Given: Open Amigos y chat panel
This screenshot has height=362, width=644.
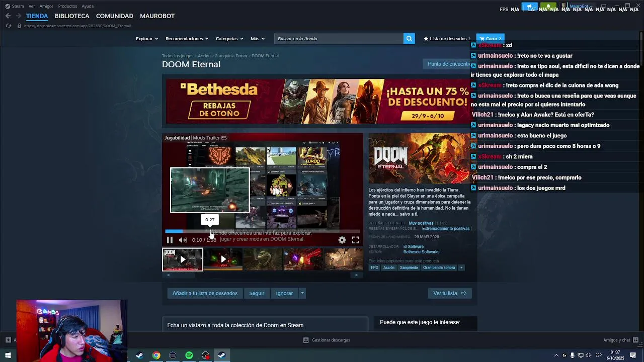Looking at the screenshot, I should pyautogui.click(x=620, y=340).
